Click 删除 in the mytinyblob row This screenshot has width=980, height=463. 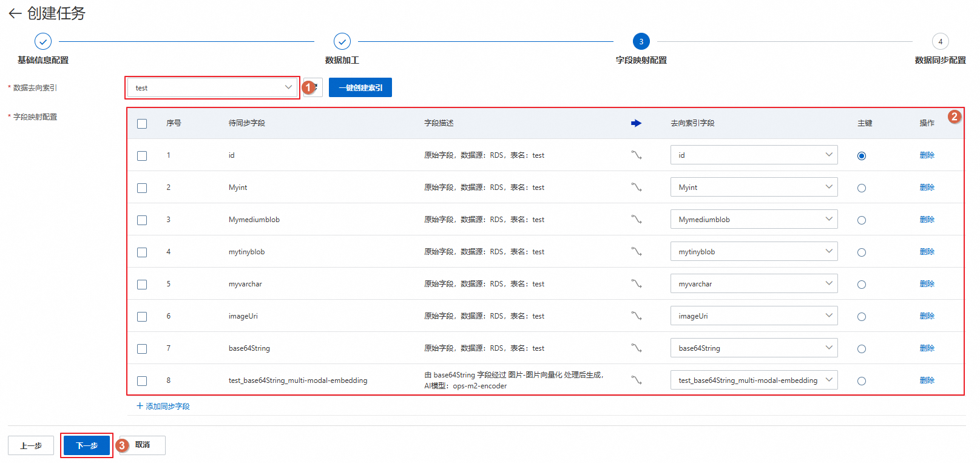927,251
